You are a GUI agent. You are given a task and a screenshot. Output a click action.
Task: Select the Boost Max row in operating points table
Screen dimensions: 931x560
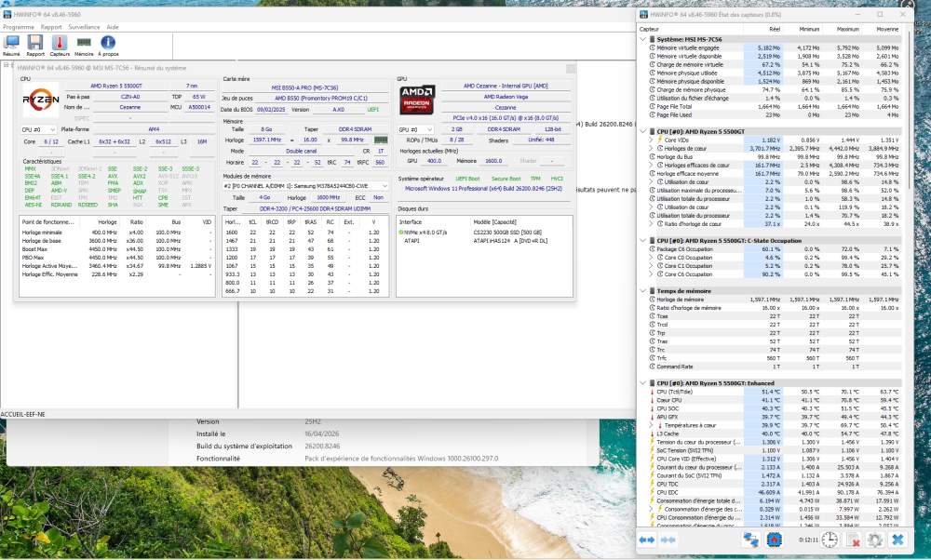point(116,249)
